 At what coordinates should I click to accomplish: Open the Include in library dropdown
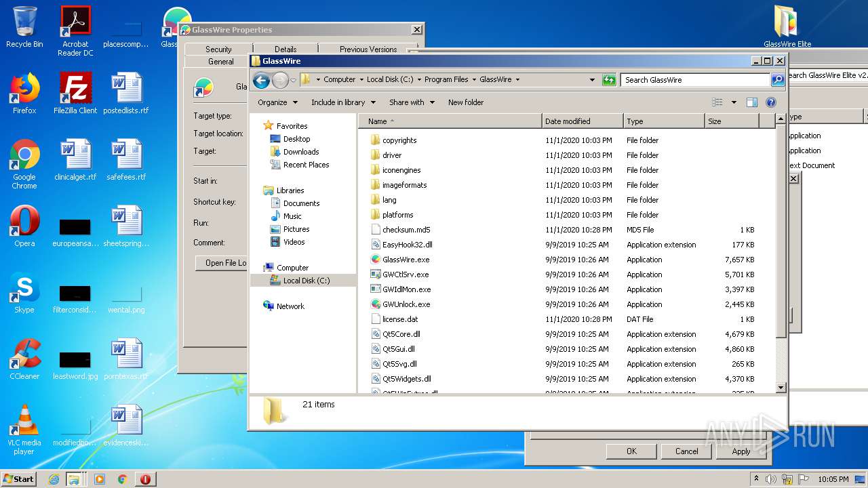[343, 102]
